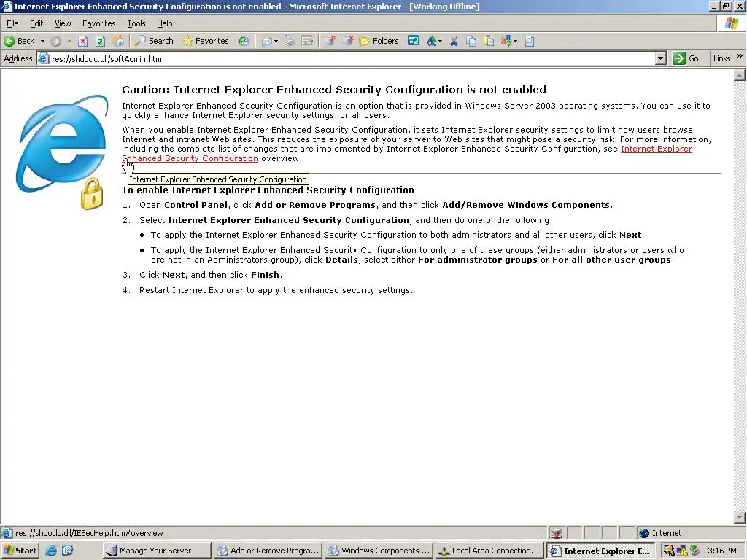Click the yellow warning system tray icon
Screen dimensions: 747x560
coord(682,551)
